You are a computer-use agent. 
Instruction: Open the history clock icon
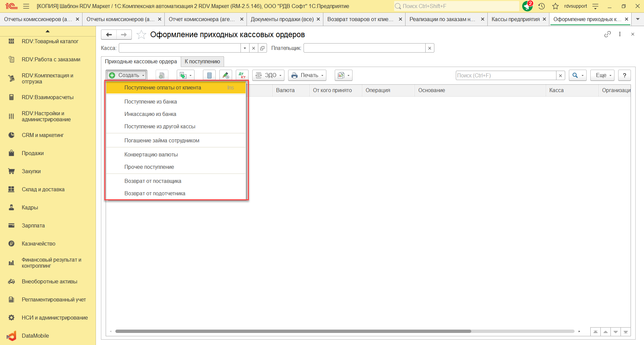click(541, 6)
